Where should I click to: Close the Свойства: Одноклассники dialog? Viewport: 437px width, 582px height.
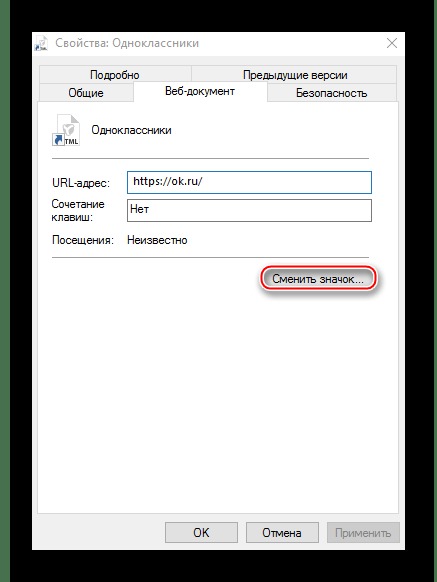click(392, 43)
